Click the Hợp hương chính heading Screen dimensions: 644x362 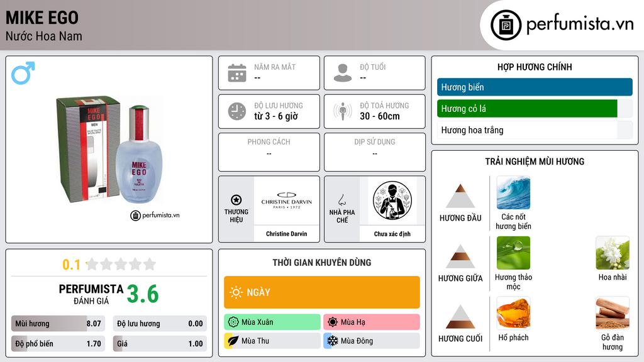(535, 67)
